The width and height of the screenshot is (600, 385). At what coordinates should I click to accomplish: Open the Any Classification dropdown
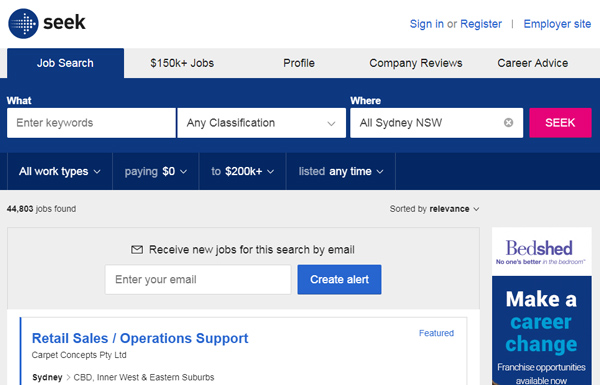point(261,123)
